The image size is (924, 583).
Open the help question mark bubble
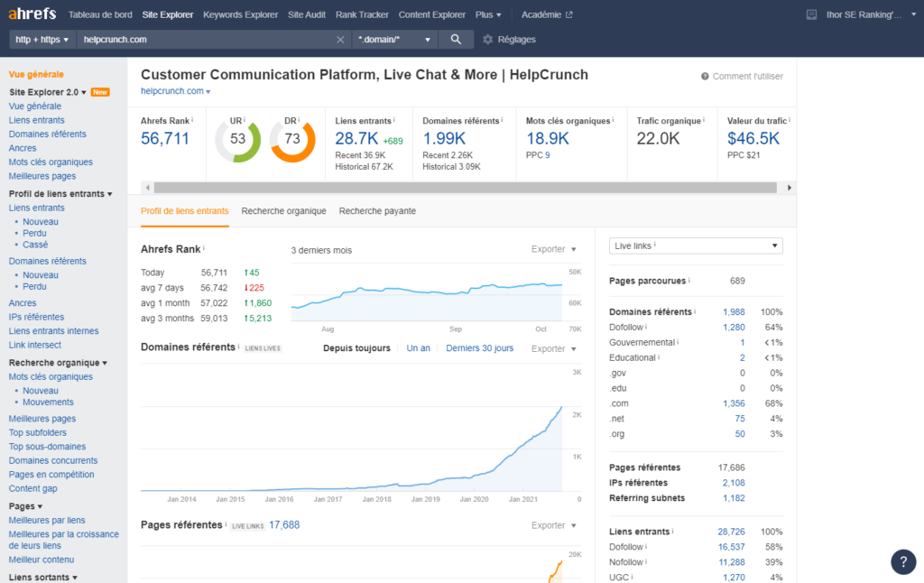click(x=903, y=561)
